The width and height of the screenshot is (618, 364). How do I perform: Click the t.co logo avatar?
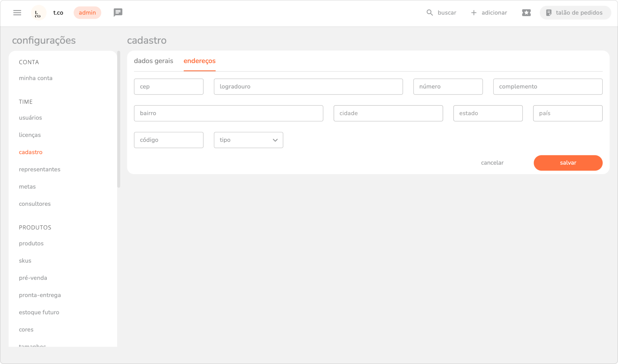click(38, 13)
